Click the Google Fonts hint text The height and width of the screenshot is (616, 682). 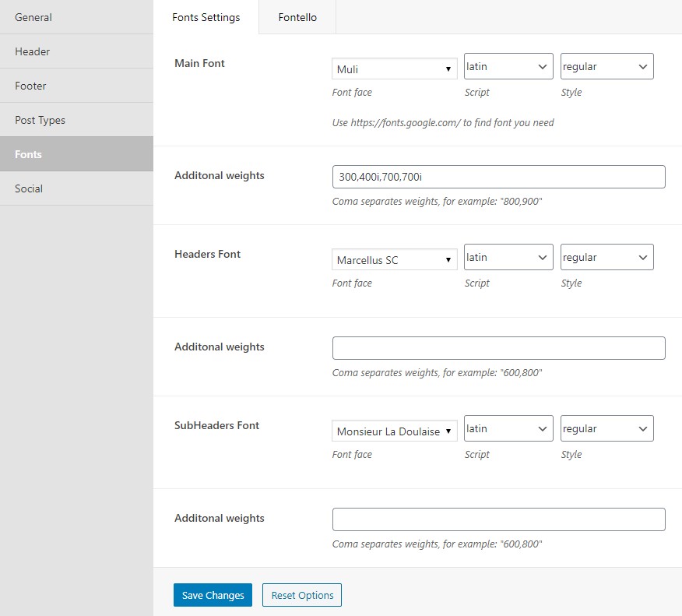point(443,123)
